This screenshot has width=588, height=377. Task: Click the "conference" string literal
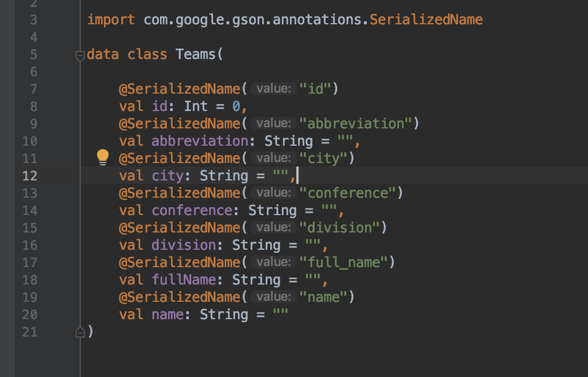tap(348, 193)
